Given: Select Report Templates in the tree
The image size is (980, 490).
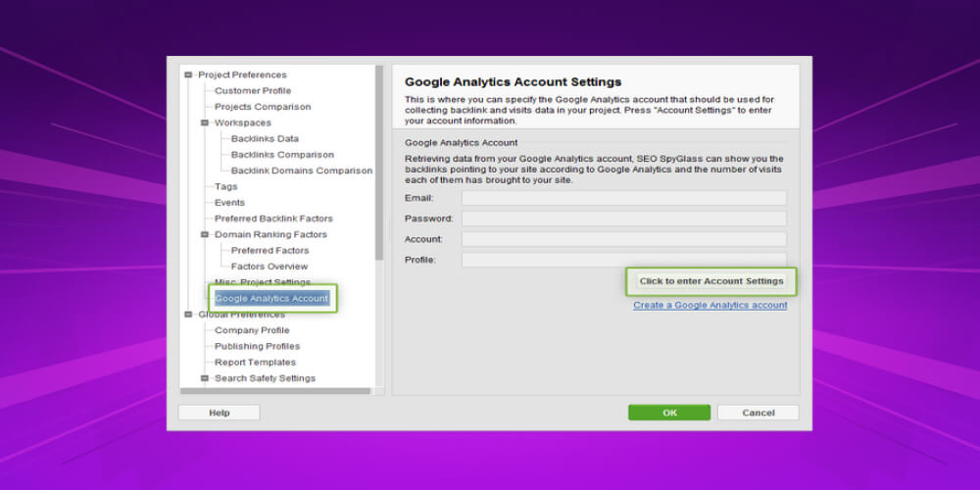Looking at the screenshot, I should [255, 363].
